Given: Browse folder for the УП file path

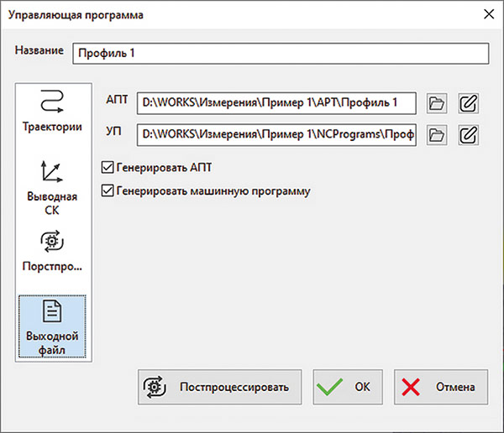Looking at the screenshot, I should point(437,135).
